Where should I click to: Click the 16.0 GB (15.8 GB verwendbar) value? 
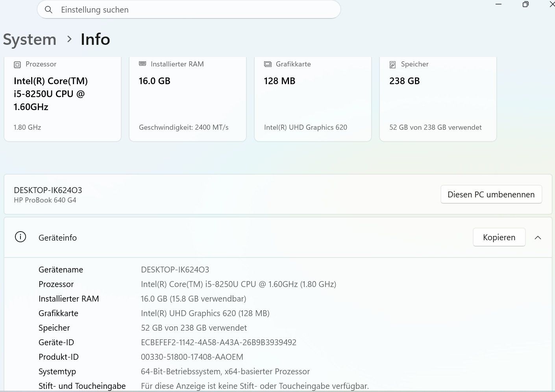193,299
